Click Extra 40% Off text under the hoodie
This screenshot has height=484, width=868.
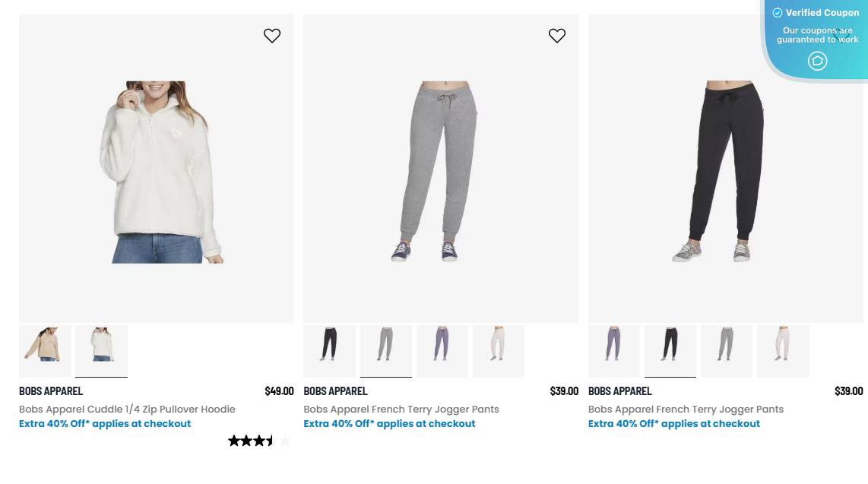105,423
